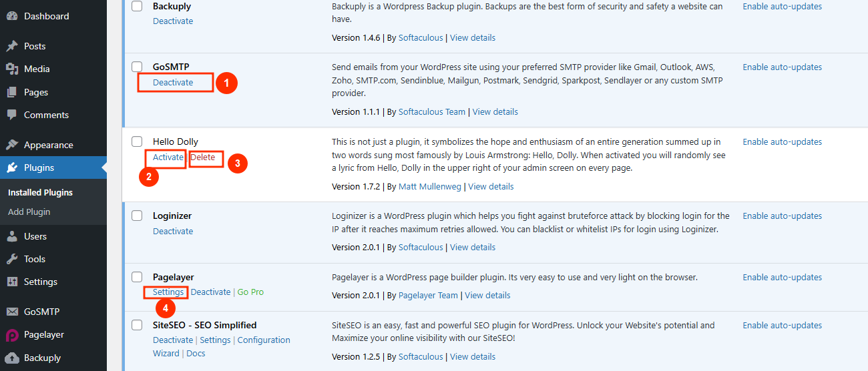Click the Appearance paintbrush icon
Image resolution: width=868 pixels, height=371 pixels.
click(x=11, y=145)
